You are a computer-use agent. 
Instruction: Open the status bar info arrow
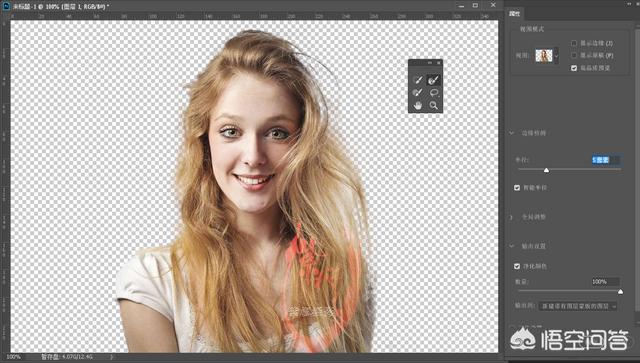tap(111, 357)
